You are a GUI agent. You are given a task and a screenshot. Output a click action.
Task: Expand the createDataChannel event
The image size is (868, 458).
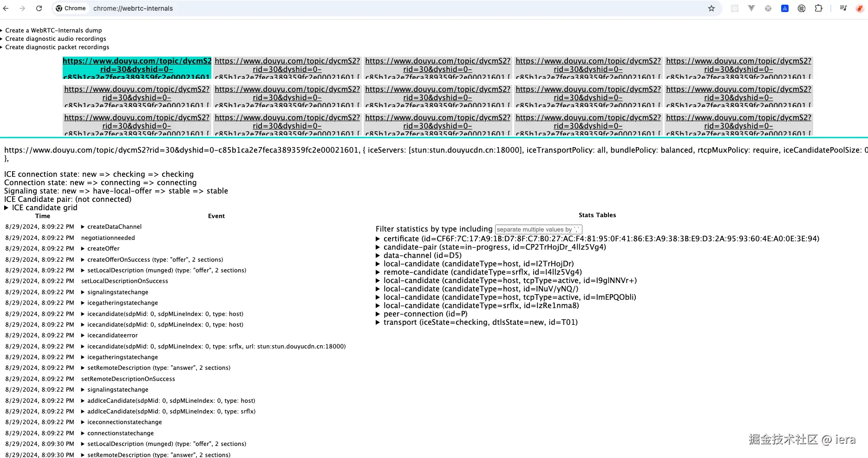tap(111, 227)
